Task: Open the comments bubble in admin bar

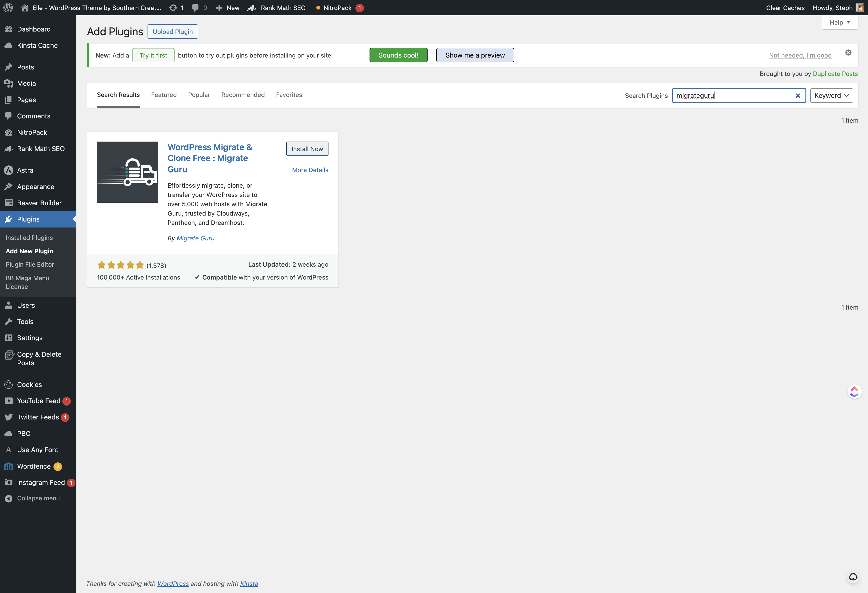Action: tap(195, 8)
